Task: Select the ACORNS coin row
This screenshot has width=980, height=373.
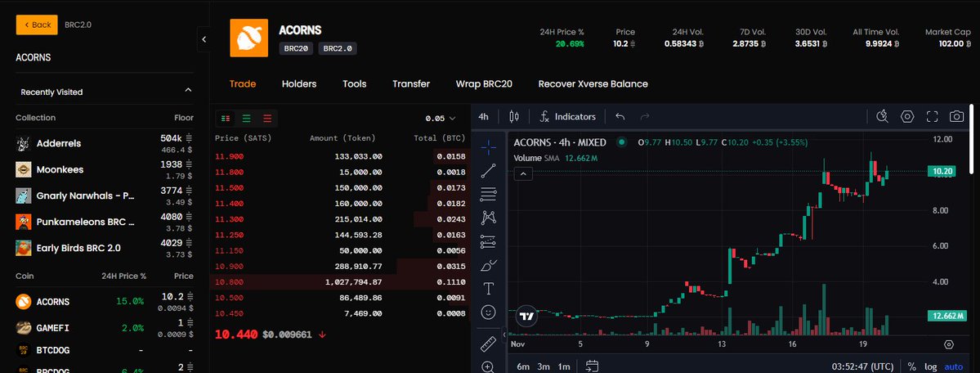Action: tap(105, 302)
